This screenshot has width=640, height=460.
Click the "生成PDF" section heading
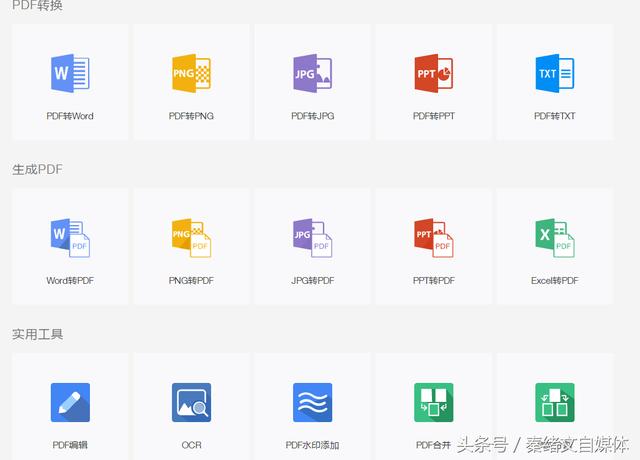click(x=37, y=169)
